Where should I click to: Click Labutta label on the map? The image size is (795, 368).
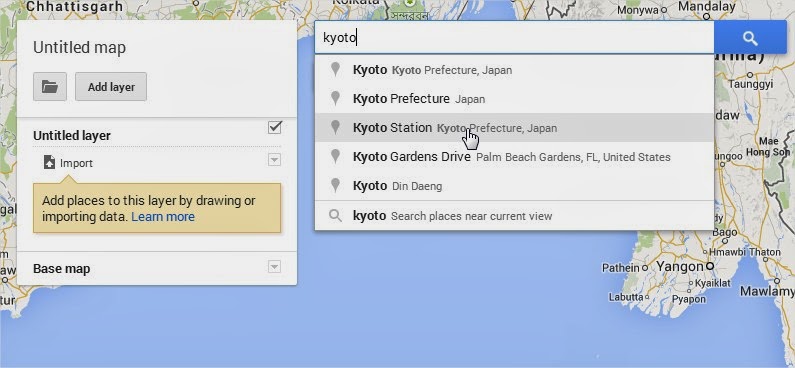pos(626,297)
